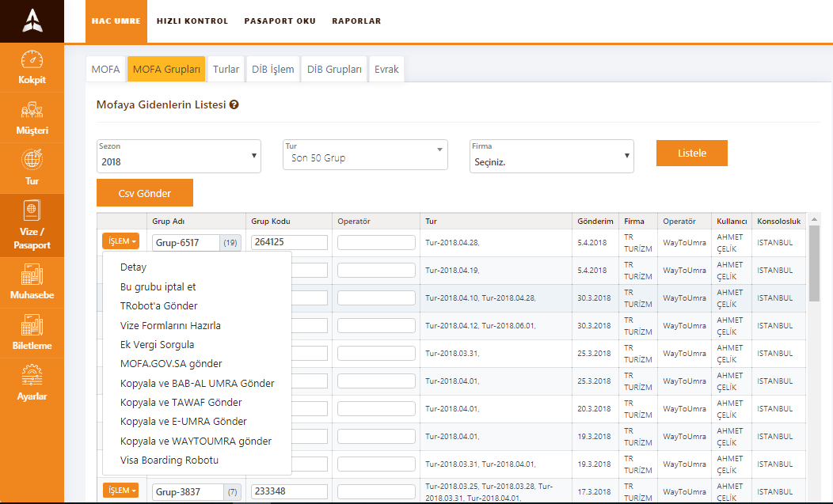Screen dimensions: 833x504
Task: Switch to Turlar tab
Action: tap(226, 69)
